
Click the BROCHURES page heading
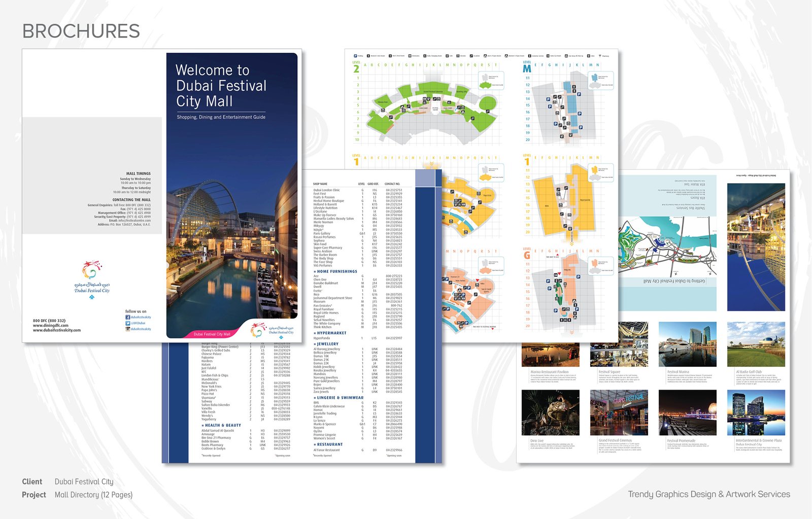coord(81,31)
